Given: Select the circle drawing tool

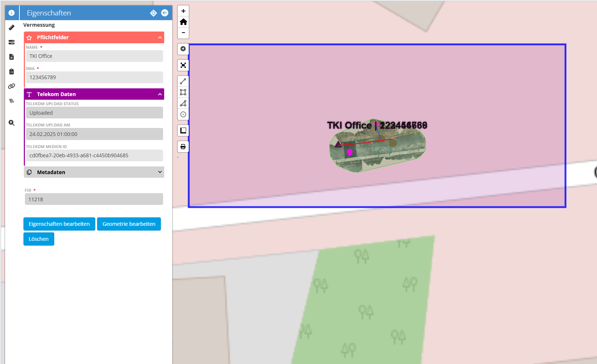Looking at the screenshot, I should click(183, 114).
